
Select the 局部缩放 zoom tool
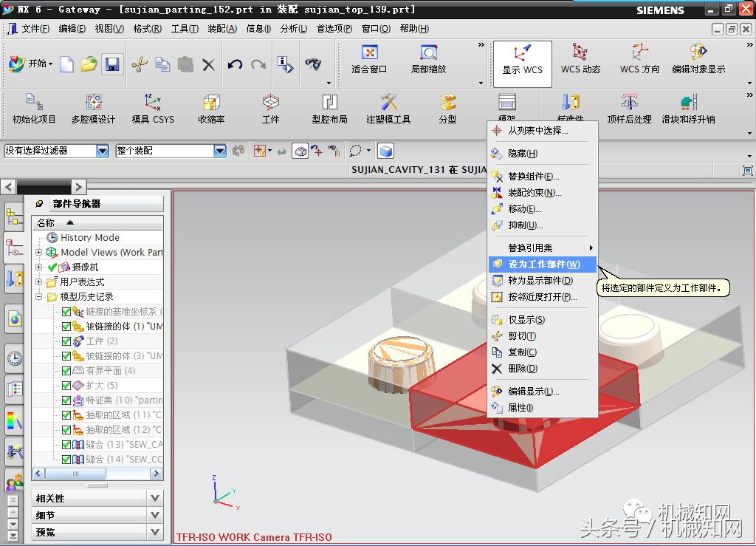[429, 59]
